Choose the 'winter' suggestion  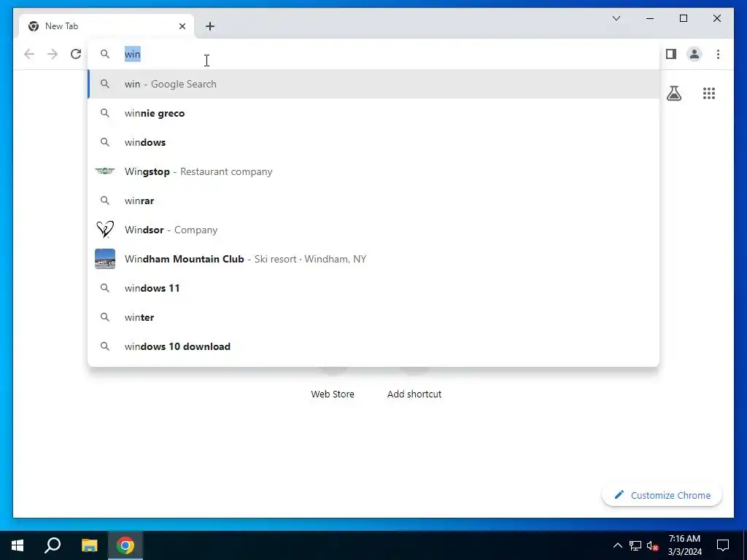373,317
